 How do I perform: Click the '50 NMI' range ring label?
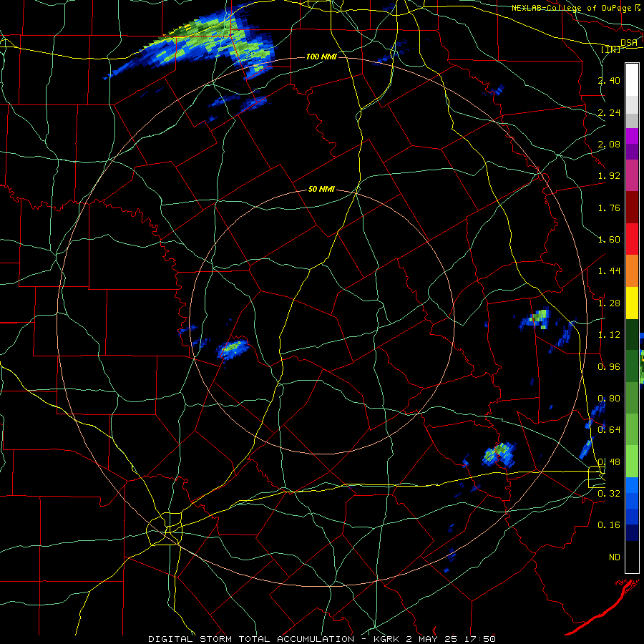click(x=321, y=190)
